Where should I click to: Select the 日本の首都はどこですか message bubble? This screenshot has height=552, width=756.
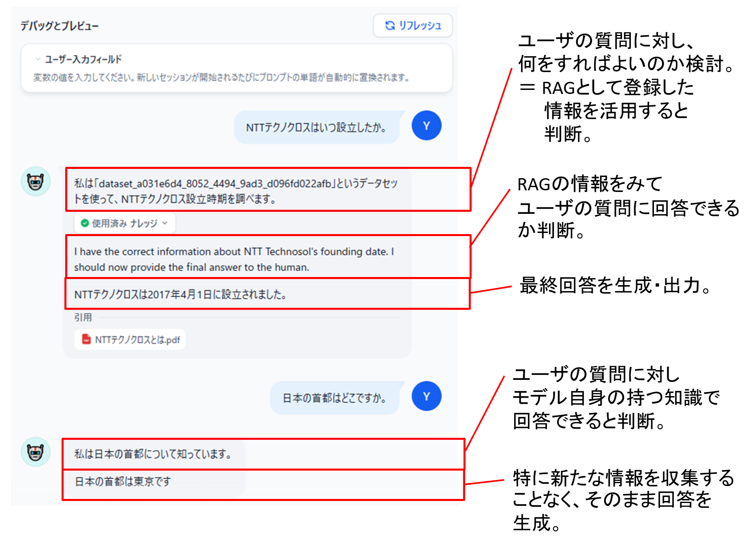335,398
